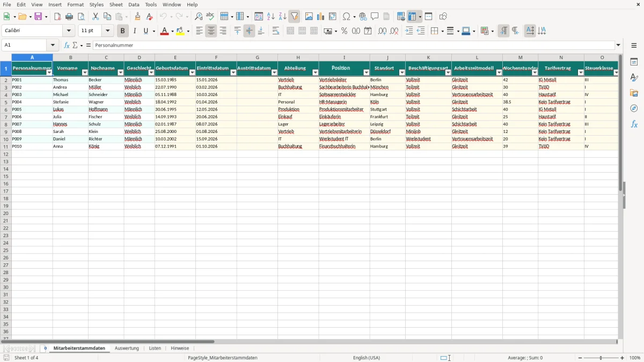Click the Insert Special Character omega icon
This screenshot has width=644, height=362.
click(x=346, y=17)
